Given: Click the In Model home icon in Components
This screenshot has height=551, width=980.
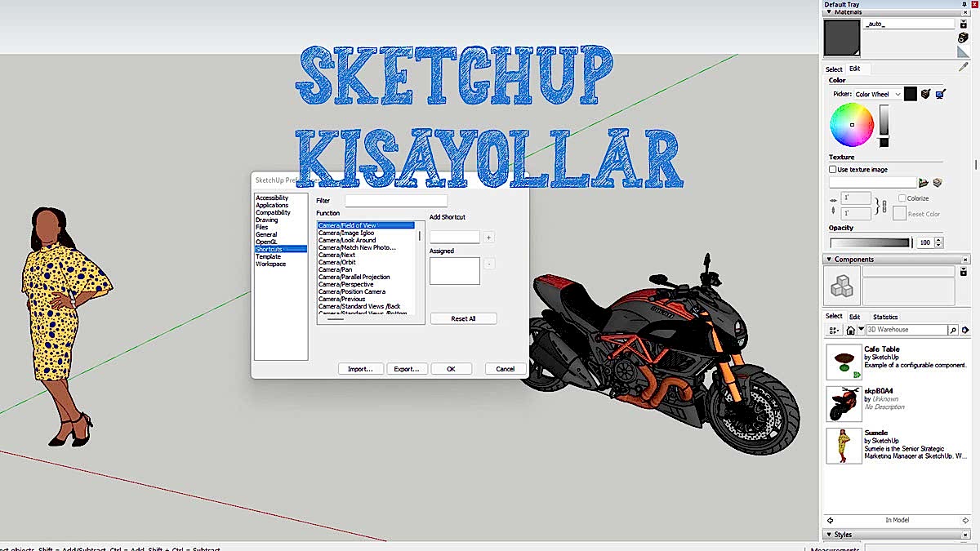Looking at the screenshot, I should point(850,330).
